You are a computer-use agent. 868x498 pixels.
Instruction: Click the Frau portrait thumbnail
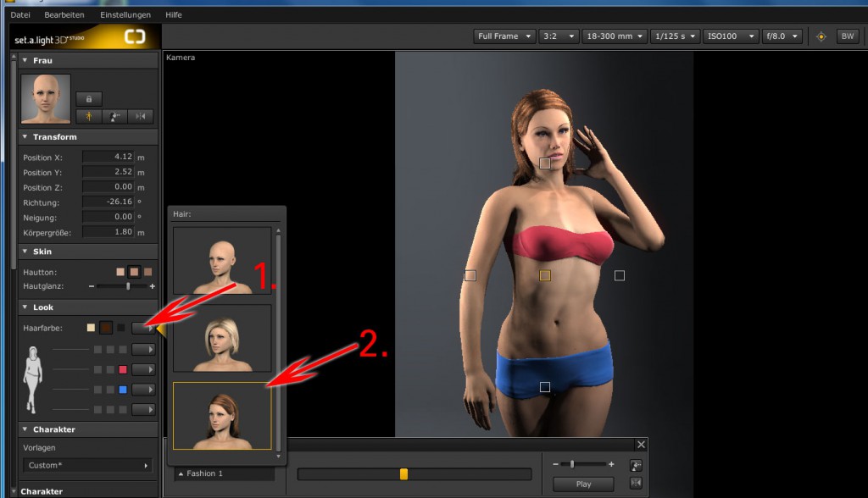[46, 98]
